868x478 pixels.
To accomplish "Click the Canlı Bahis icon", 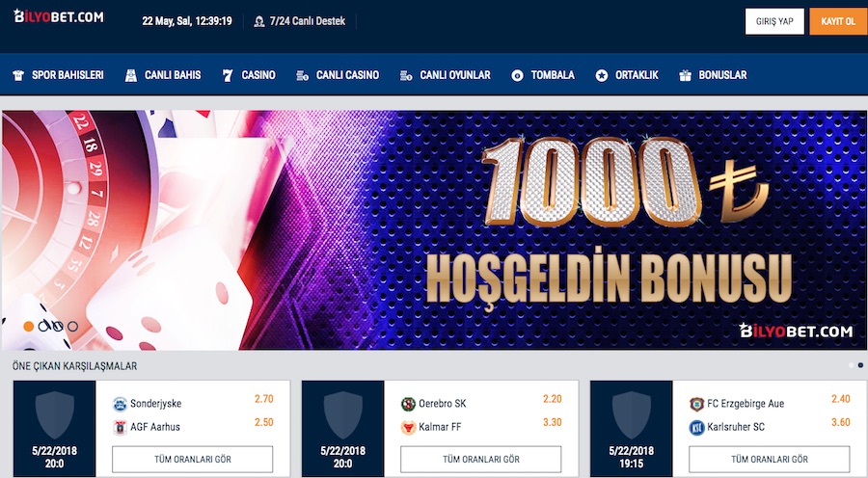I will click(130, 76).
